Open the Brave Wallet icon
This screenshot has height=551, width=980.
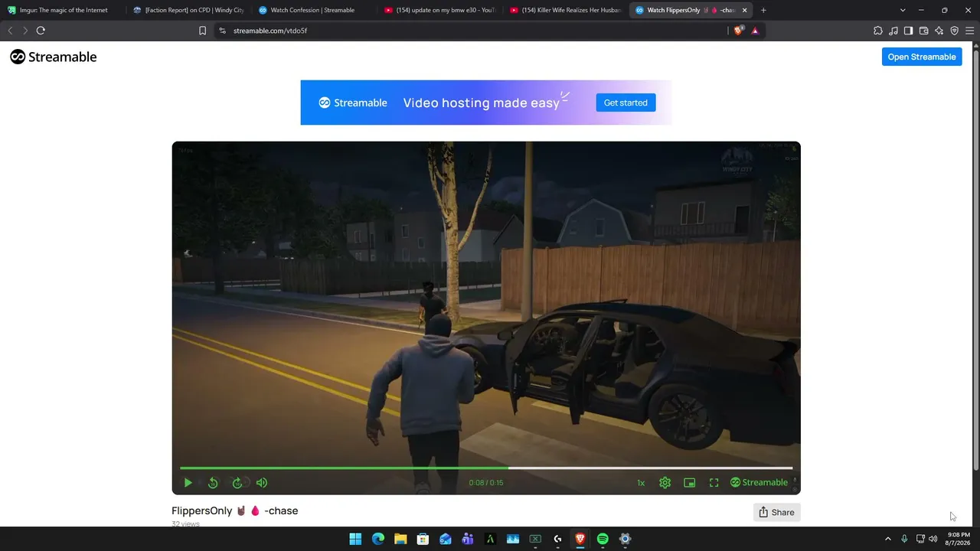click(x=923, y=31)
